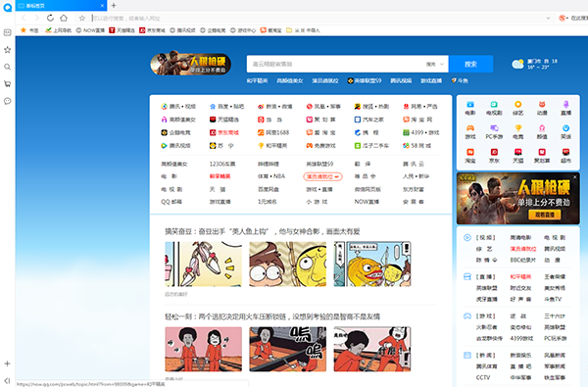Bookmark page with address bar star

(81, 18)
